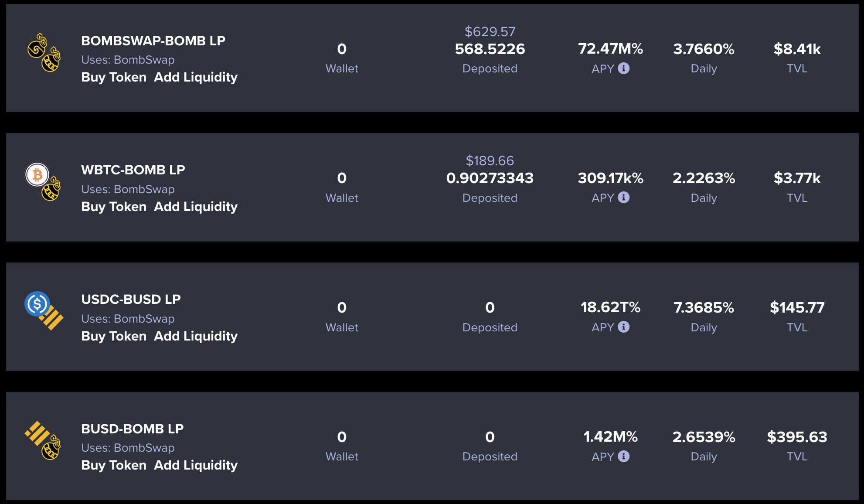864x504 pixels.
Task: Expand the BOMBSWAP-BOMB LP vault title
Action: (x=153, y=41)
